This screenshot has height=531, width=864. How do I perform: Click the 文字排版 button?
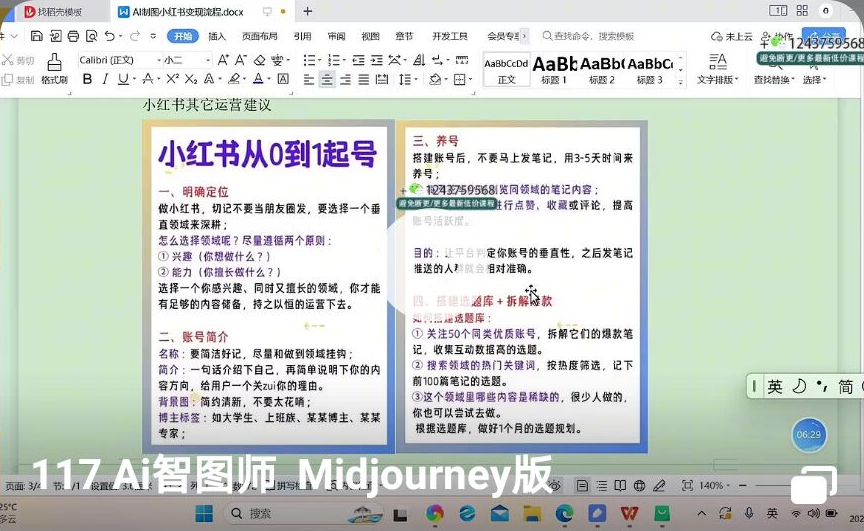coord(716,68)
